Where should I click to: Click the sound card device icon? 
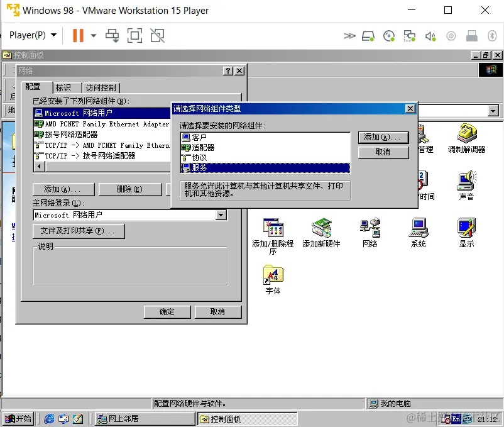[430, 36]
